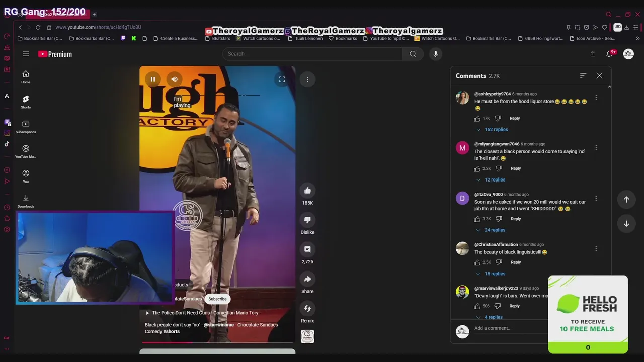Like miyangtangwan7046's comment
644x362 pixels.
click(x=477, y=168)
